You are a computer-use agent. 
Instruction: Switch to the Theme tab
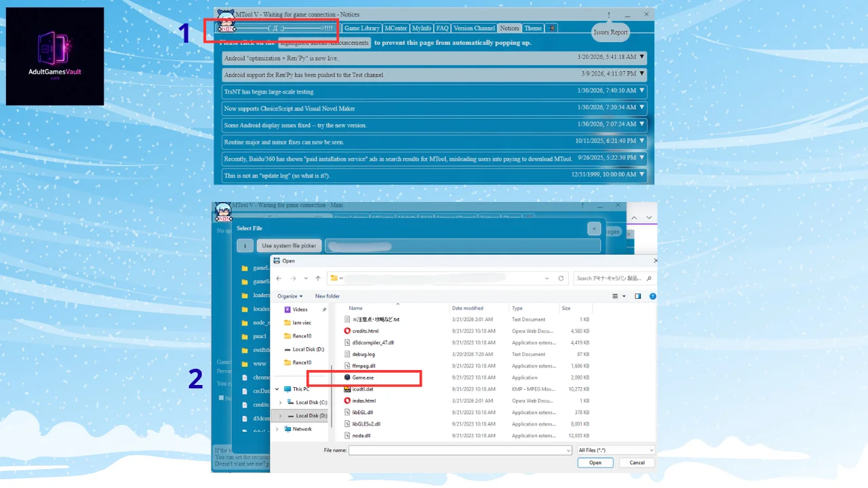click(533, 28)
